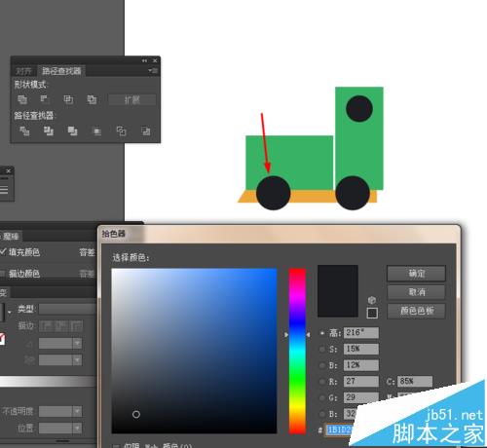Use the Merge pathfinder icon
The height and width of the screenshot is (448, 487).
(72, 131)
